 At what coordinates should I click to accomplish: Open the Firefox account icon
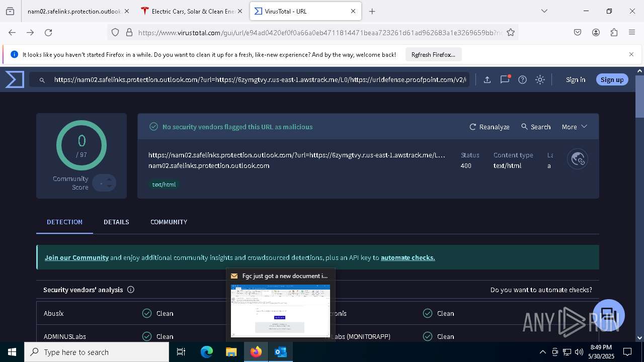(596, 32)
